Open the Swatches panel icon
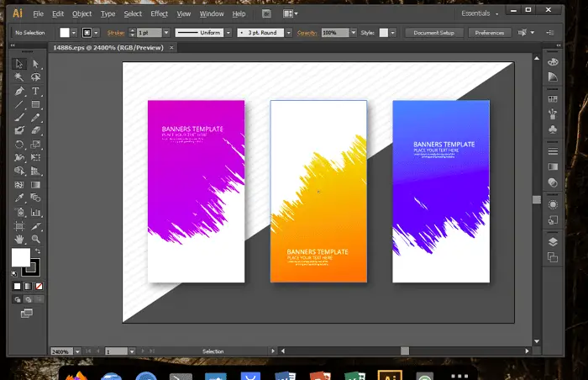The width and height of the screenshot is (588, 380). click(x=553, y=99)
